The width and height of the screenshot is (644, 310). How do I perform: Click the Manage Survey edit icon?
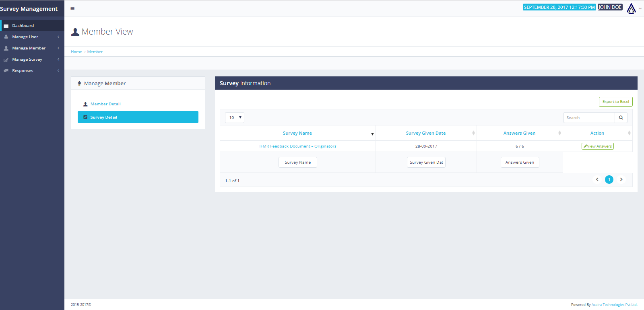pos(6,60)
